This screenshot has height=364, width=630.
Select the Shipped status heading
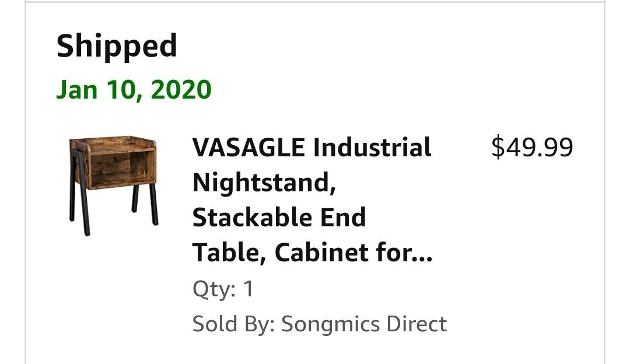[x=117, y=46]
